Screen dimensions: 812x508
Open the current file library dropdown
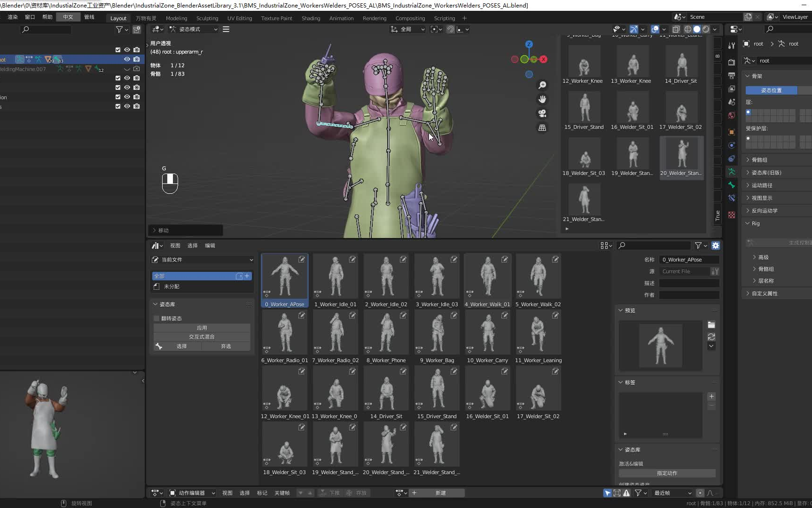(202, 260)
